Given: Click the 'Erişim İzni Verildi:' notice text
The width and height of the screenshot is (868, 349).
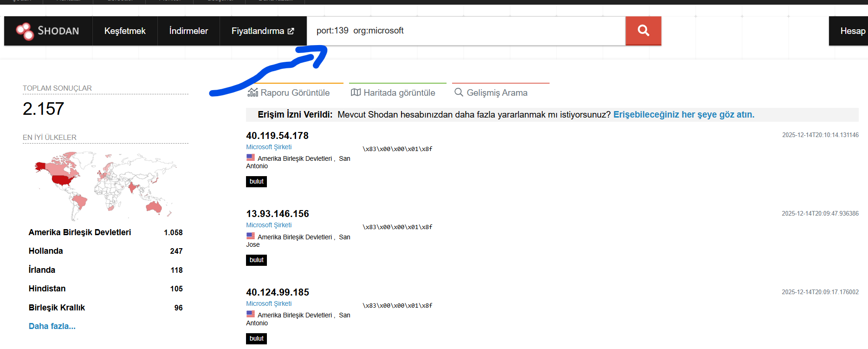Looking at the screenshot, I should 295,115.
